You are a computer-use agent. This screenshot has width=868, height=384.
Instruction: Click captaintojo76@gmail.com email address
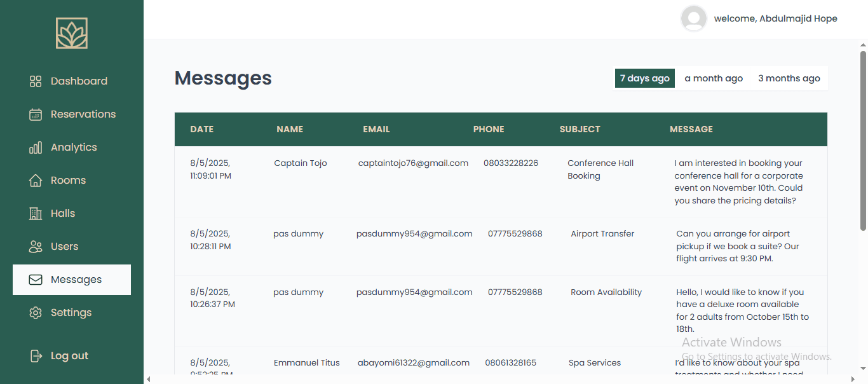413,163
